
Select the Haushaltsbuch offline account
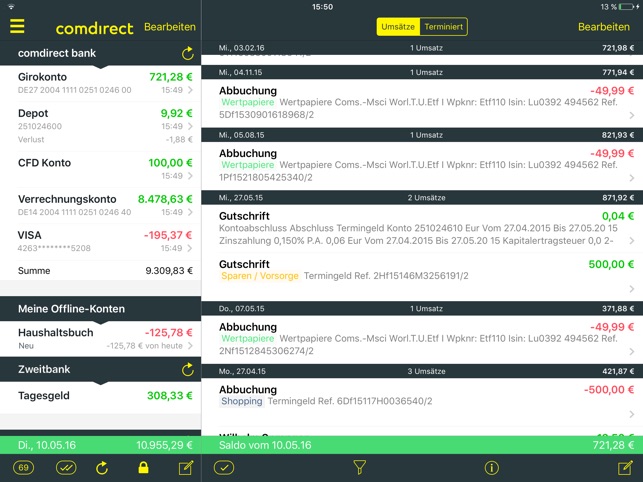pos(100,338)
